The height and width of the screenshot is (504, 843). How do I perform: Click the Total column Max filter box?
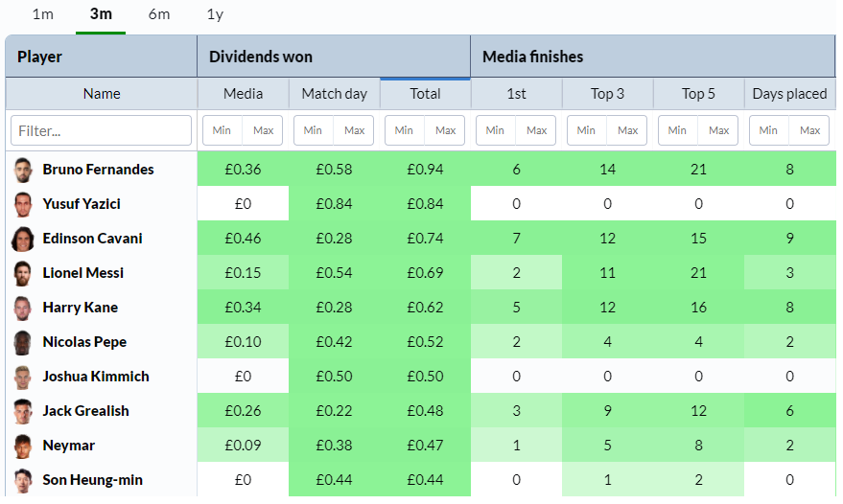445,130
